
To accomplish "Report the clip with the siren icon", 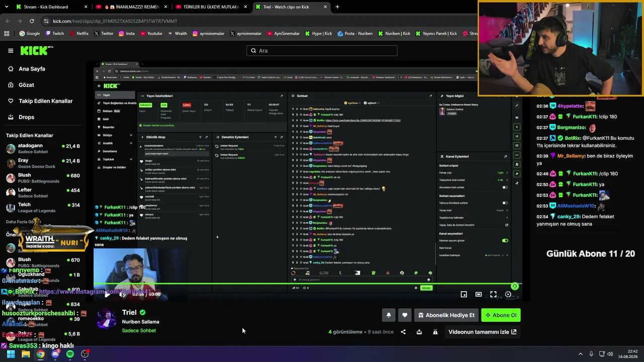I will (x=435, y=332).
